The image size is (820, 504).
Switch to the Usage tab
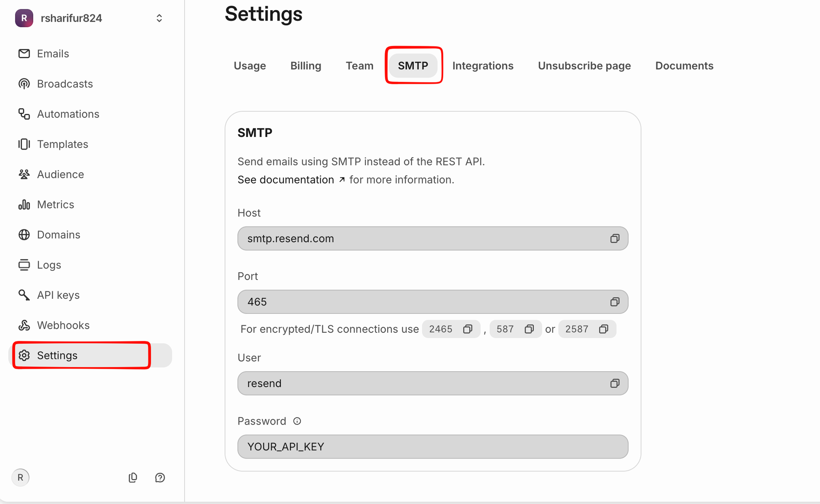point(250,66)
